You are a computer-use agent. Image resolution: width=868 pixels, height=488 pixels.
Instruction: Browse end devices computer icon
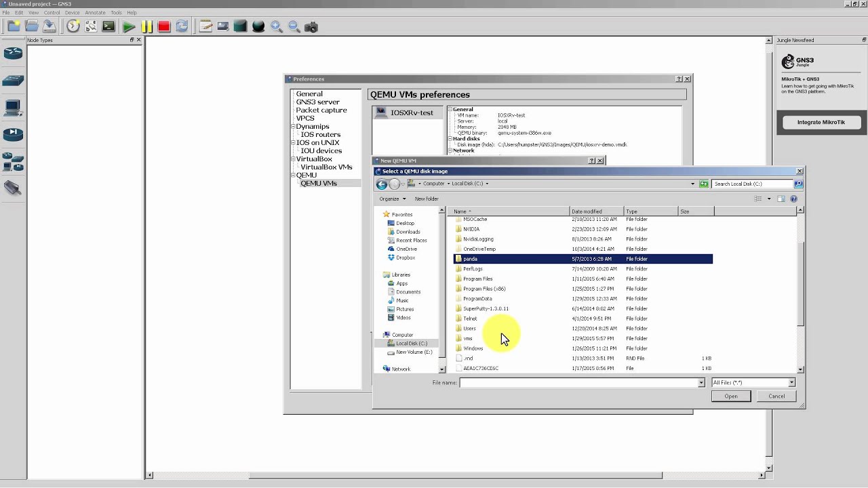point(13,107)
